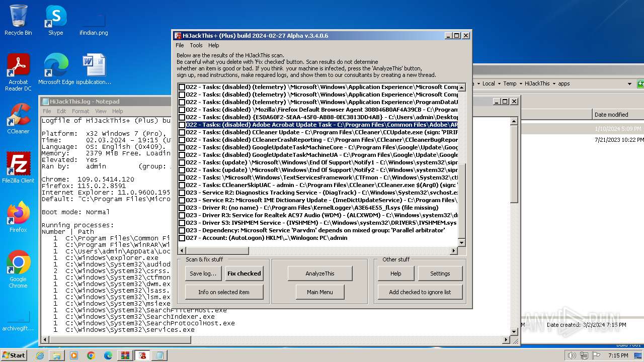Click the HiJackThis Help button
Viewport: 644px width, 362px height.
(396, 274)
